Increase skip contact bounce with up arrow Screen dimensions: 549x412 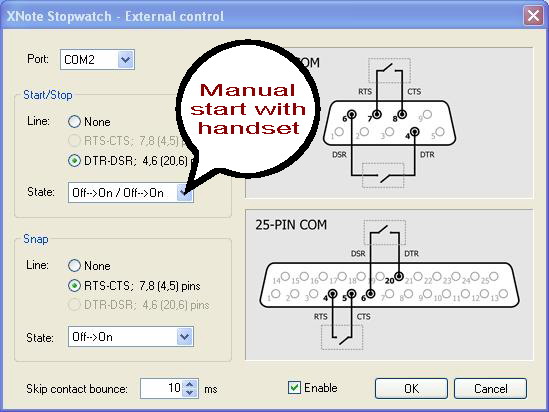(190, 384)
